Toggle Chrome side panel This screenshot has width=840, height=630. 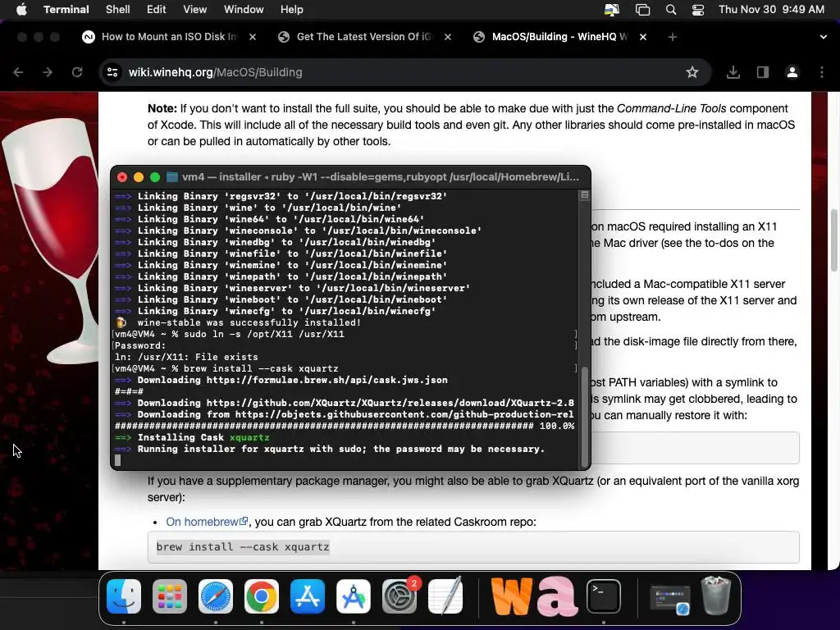tap(763, 72)
